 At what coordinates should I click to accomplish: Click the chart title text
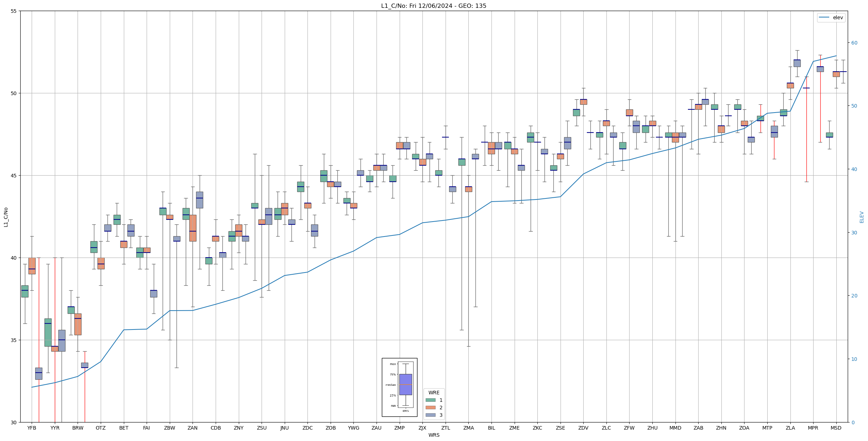433,6
